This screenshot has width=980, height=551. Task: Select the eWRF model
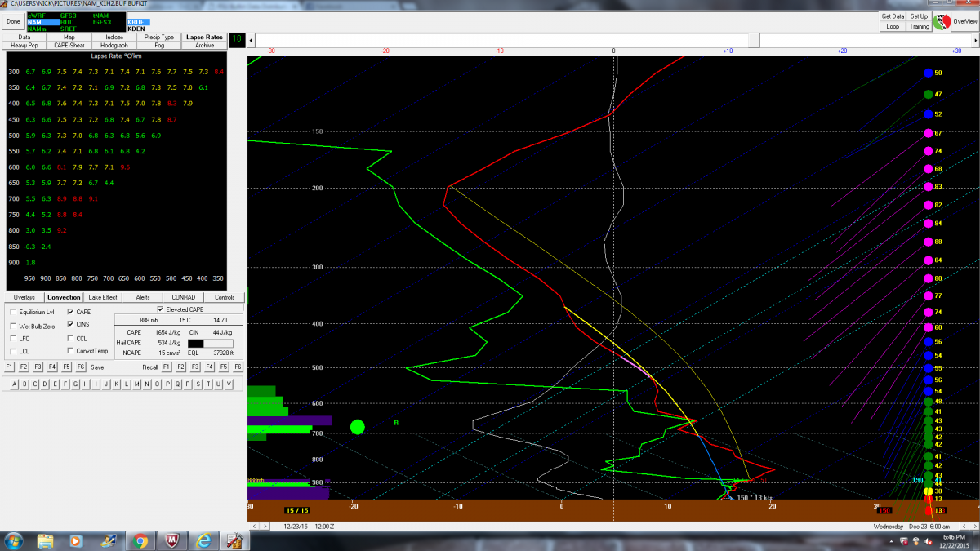tap(36, 16)
